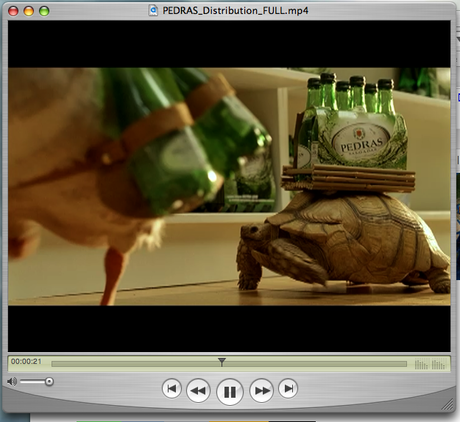The image size is (460, 422).
Task: Skip to the end of the movie
Action: pos(288,388)
